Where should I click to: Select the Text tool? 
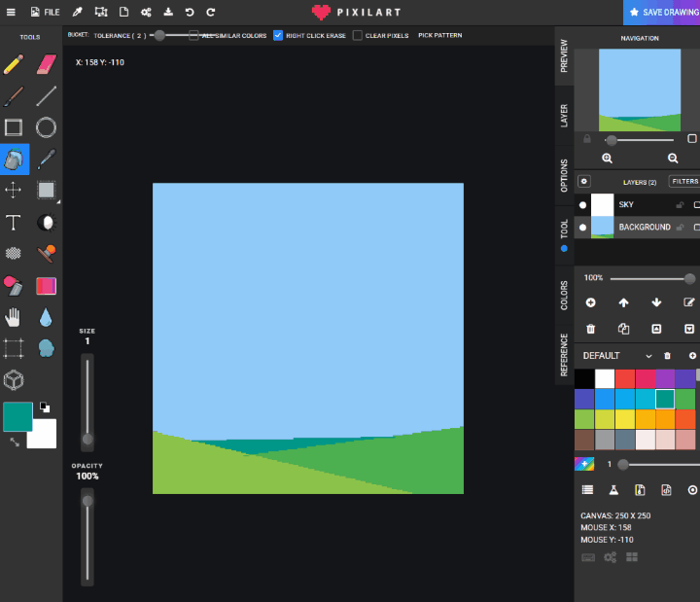pos(13,222)
